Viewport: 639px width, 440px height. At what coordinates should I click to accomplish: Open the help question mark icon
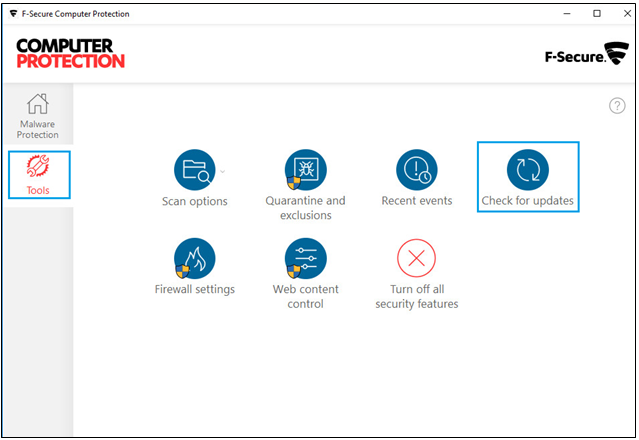coord(617,106)
